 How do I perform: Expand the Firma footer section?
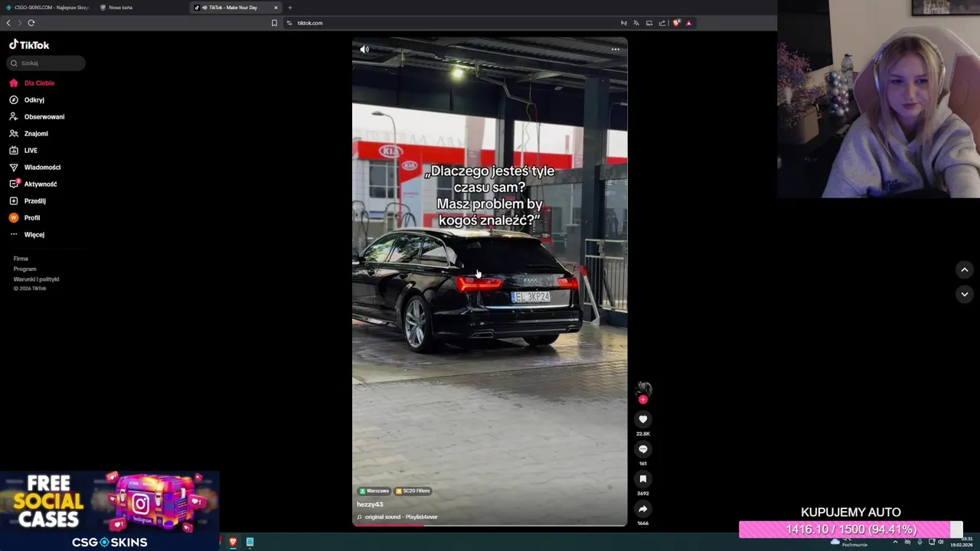pyautogui.click(x=21, y=259)
